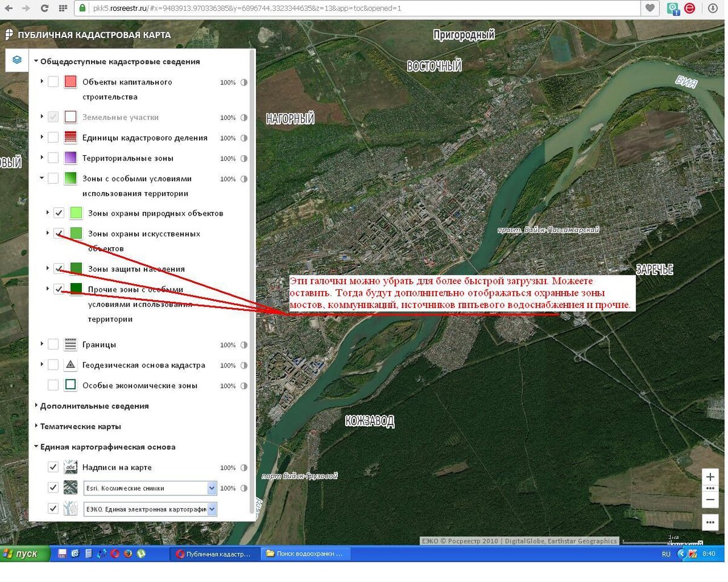Disable Надписи на карте checkbox
728x582 pixels.
coord(53,467)
